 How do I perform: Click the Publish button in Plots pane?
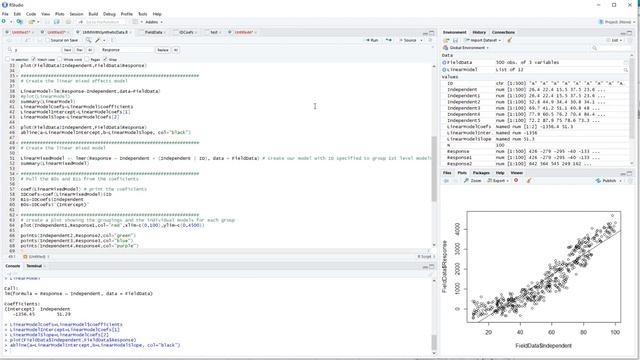tap(606, 180)
